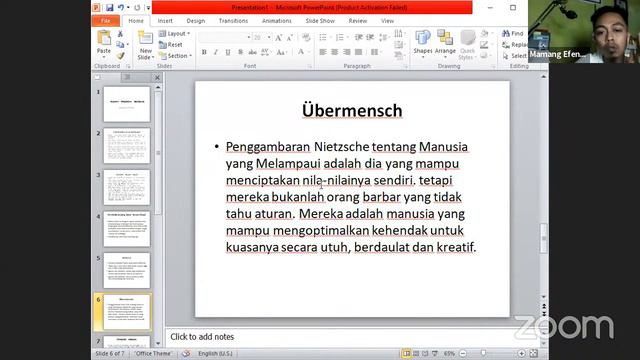
Task: Click English (U.S.) language in status bar
Action: coord(215,353)
